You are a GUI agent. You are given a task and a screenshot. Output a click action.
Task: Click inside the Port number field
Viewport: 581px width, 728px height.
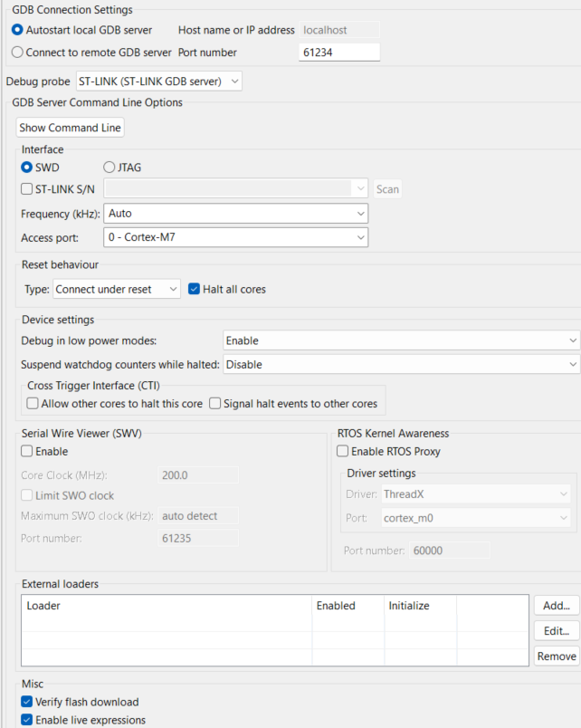pyautogui.click(x=338, y=52)
